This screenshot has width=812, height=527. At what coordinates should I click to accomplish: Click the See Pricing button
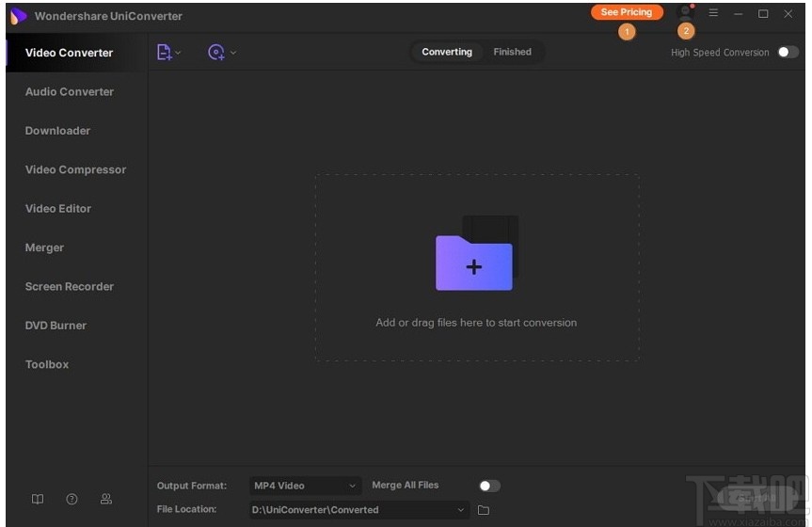click(x=627, y=12)
